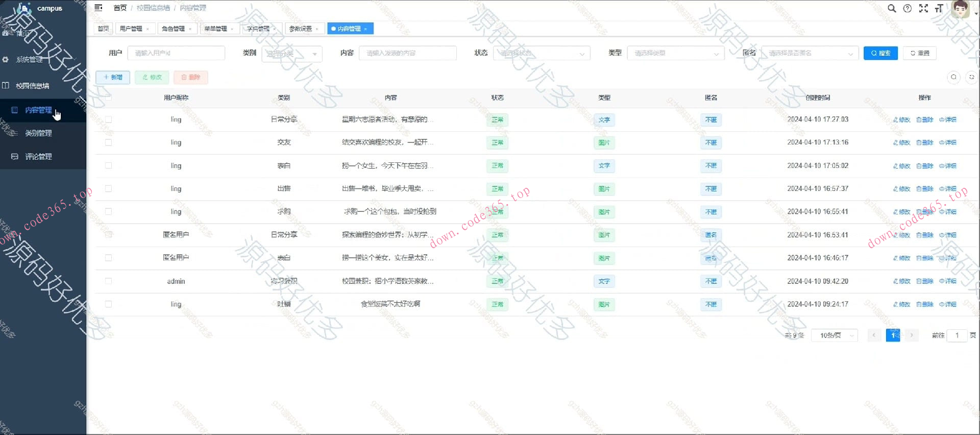Edit the row created 2024-04-10 17:13:16
The width and height of the screenshot is (980, 435).
pyautogui.click(x=902, y=142)
